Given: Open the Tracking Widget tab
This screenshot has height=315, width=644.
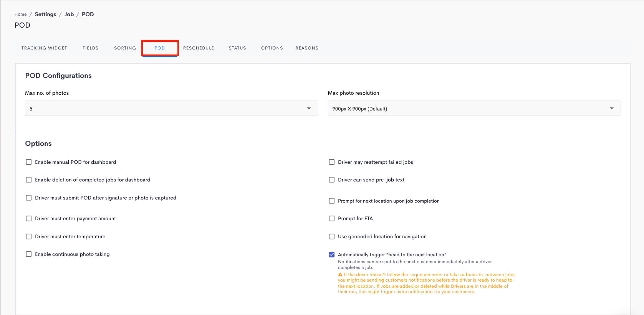Looking at the screenshot, I should click(44, 48).
